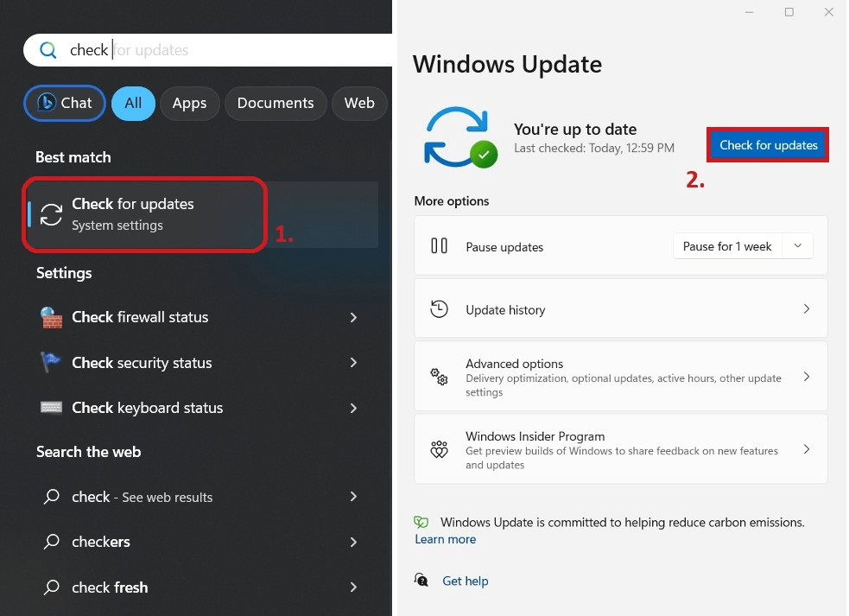
Task: Click magnifier icon beside 'check fresh' suggestion
Action: tap(52, 587)
